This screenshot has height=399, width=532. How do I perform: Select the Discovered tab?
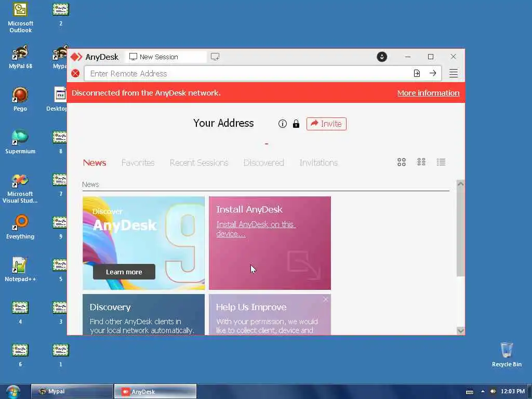click(x=263, y=163)
